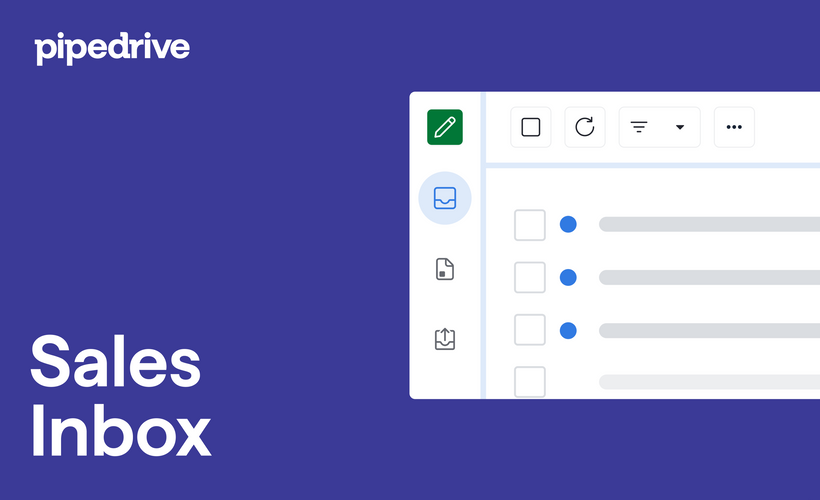Image resolution: width=820 pixels, height=500 pixels.
Task: Open the three-dot more options menu
Action: tap(734, 127)
